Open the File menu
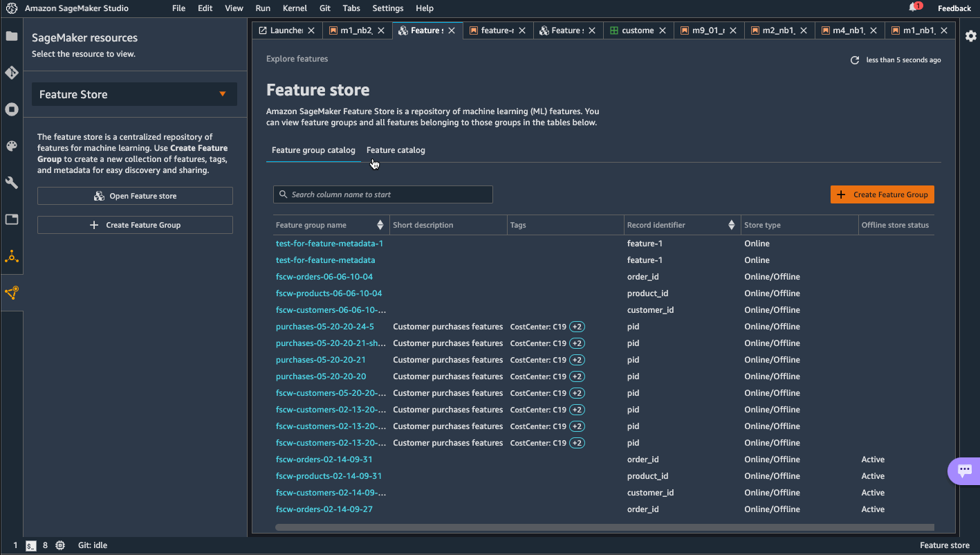980x555 pixels. [x=178, y=8]
